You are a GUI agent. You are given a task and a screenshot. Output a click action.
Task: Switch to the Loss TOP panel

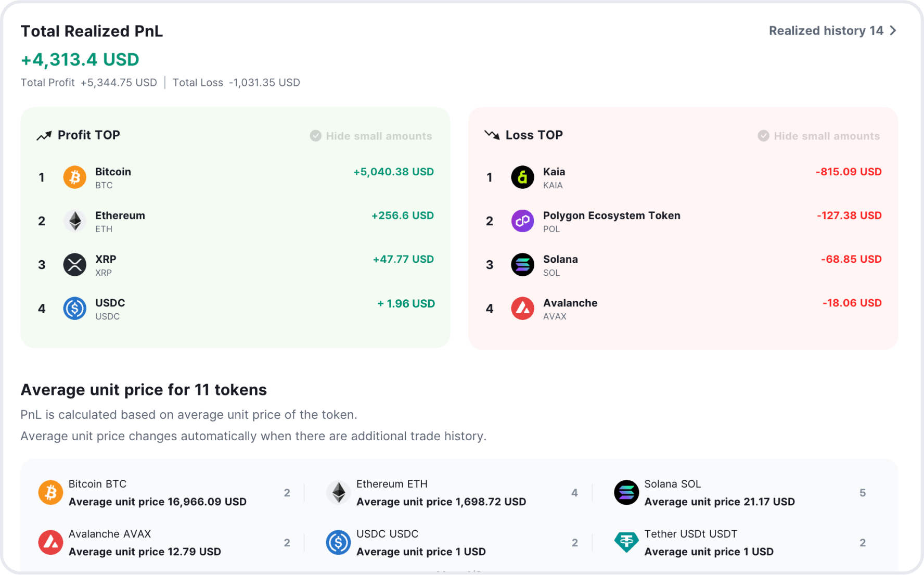pyautogui.click(x=534, y=135)
